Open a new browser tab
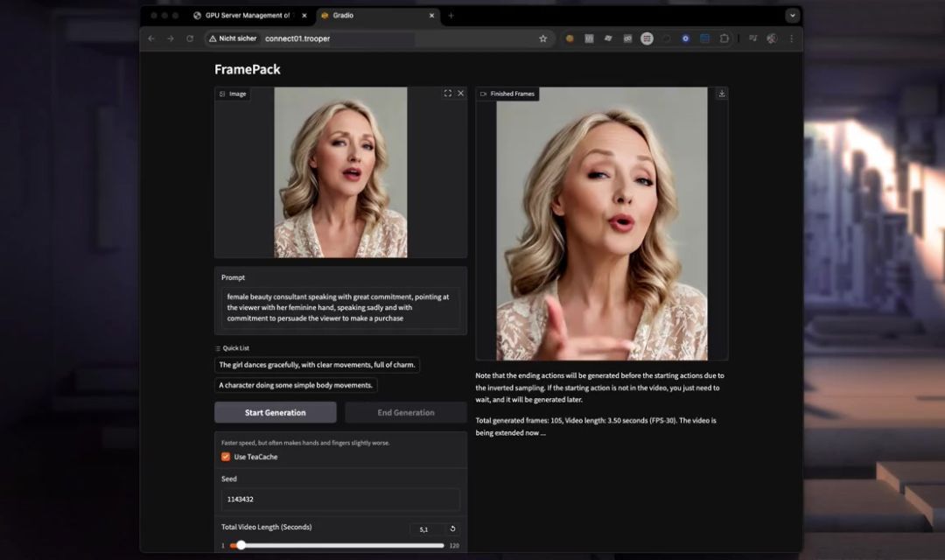Screen dimensions: 945x560 pos(451,16)
